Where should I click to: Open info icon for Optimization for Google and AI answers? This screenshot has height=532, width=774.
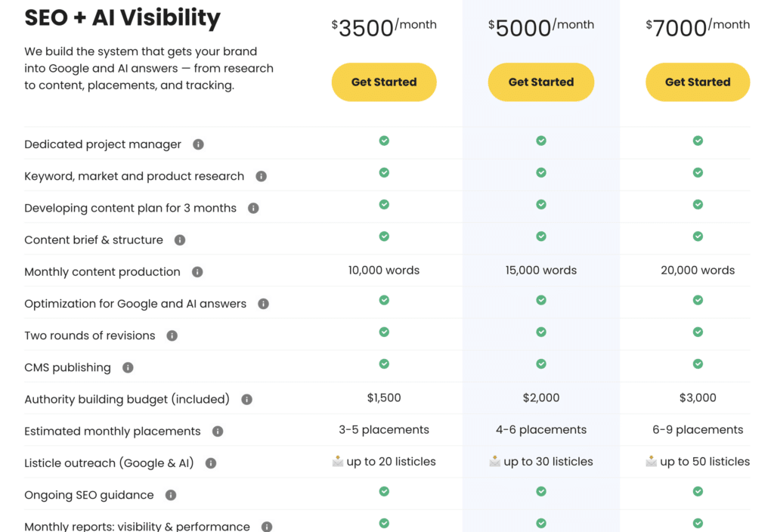click(x=264, y=304)
